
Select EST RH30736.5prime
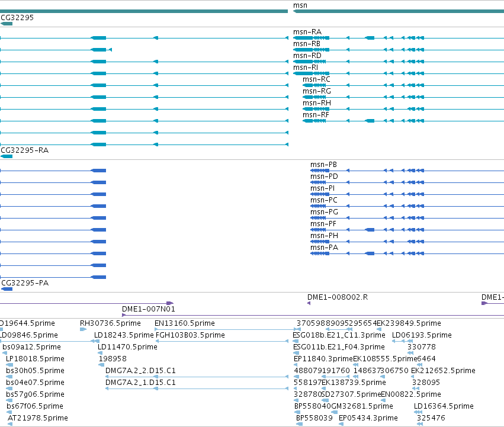[110, 323]
